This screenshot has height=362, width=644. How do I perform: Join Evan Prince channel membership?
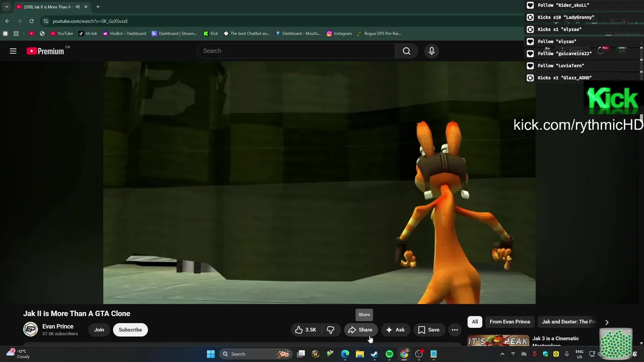click(x=99, y=330)
